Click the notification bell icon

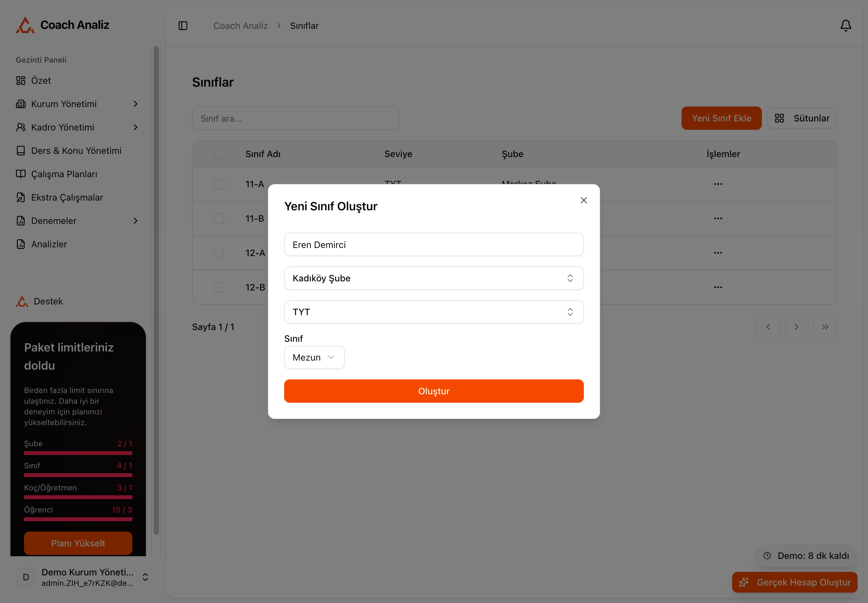tap(845, 26)
